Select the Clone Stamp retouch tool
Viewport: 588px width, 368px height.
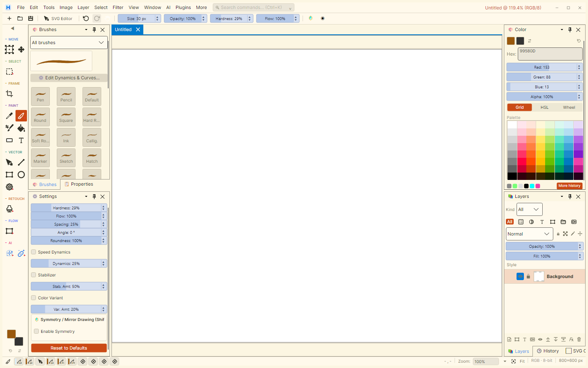tap(9, 209)
